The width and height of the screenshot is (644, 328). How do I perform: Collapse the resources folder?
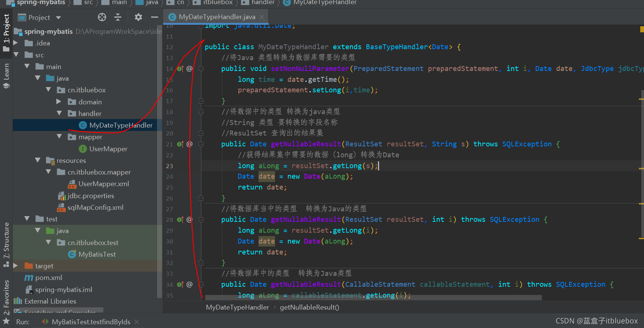click(x=38, y=160)
